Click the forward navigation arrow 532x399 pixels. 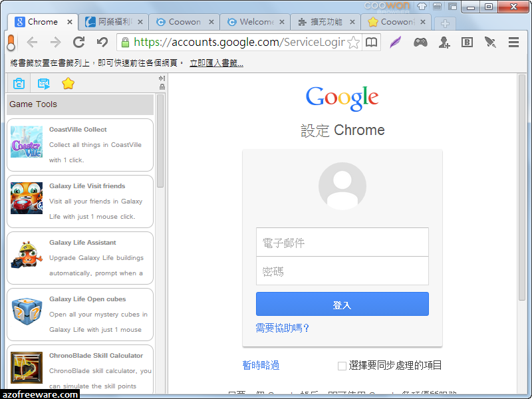[55, 43]
